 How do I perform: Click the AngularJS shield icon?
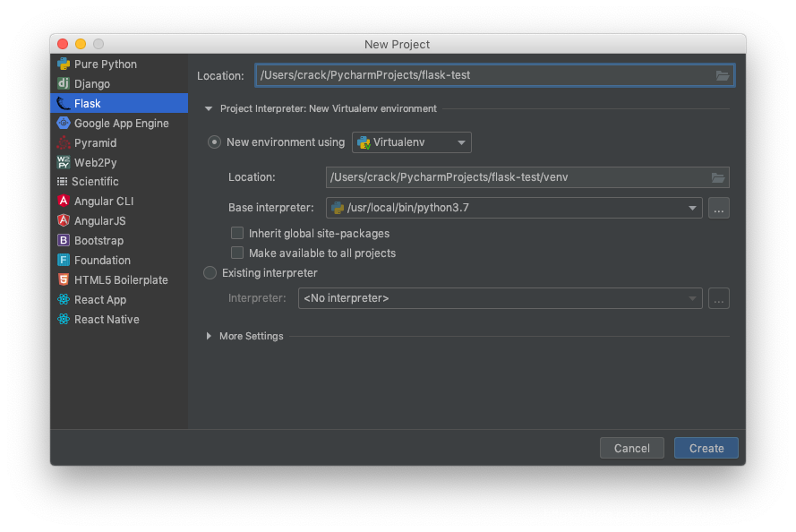(64, 220)
